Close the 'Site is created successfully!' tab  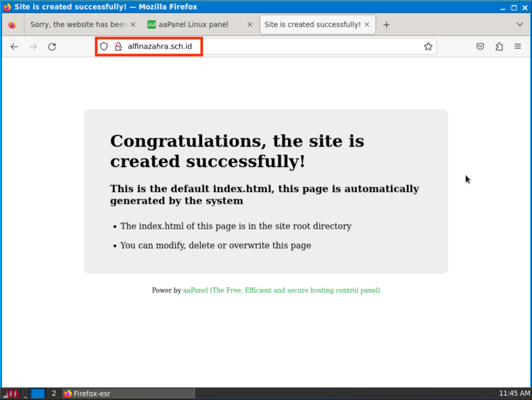[367, 24]
